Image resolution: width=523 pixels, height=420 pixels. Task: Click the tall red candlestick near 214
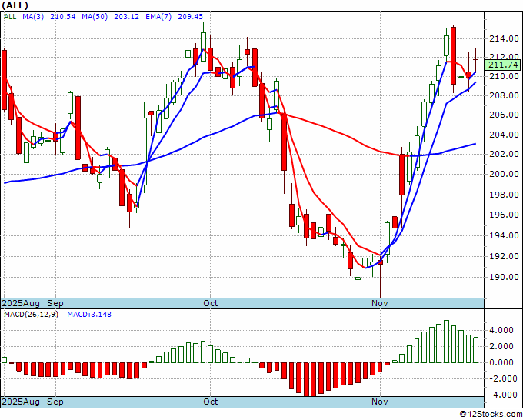pos(453,55)
